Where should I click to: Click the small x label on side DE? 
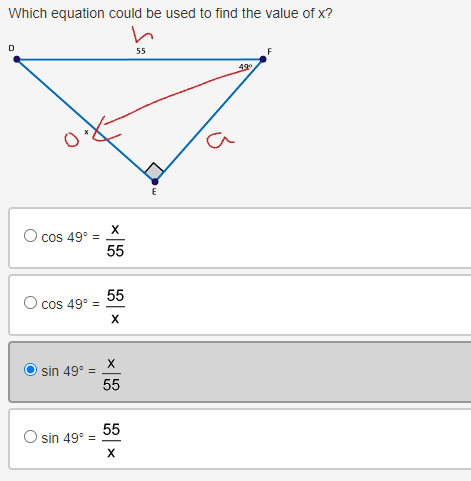[x=86, y=132]
